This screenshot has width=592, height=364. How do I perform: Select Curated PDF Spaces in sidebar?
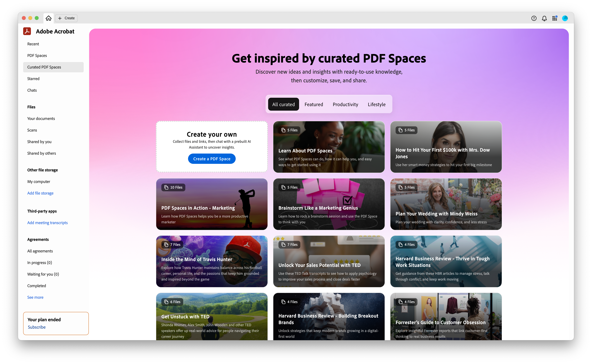pos(53,67)
